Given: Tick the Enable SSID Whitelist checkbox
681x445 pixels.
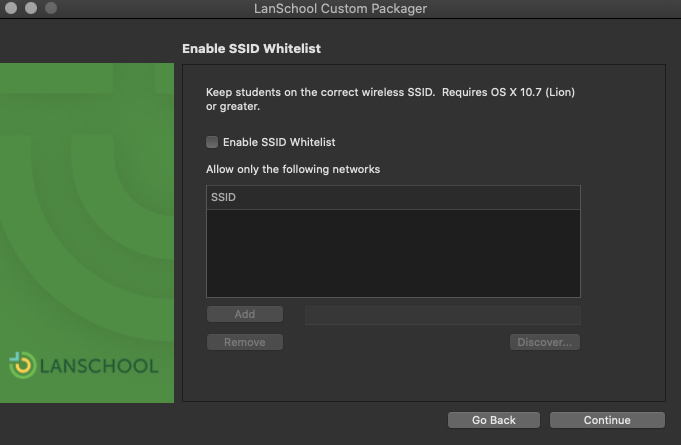Looking at the screenshot, I should 212,142.
